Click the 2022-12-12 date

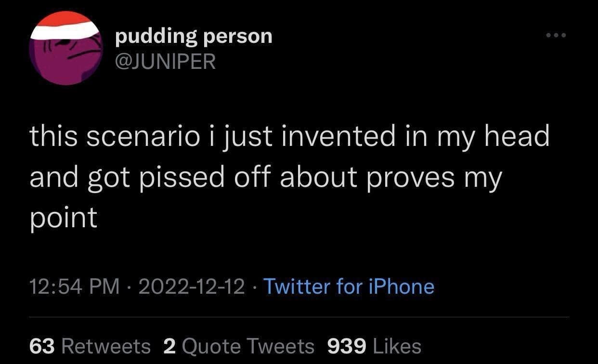(191, 286)
